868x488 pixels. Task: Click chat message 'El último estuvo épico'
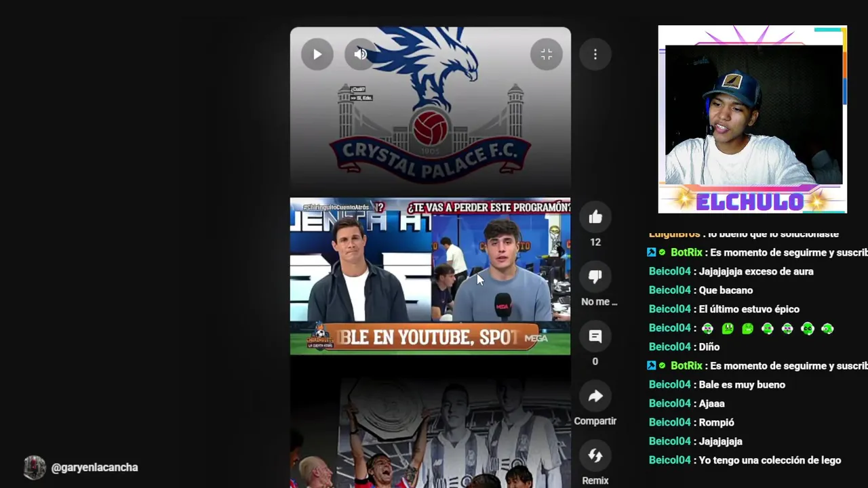pyautogui.click(x=724, y=309)
